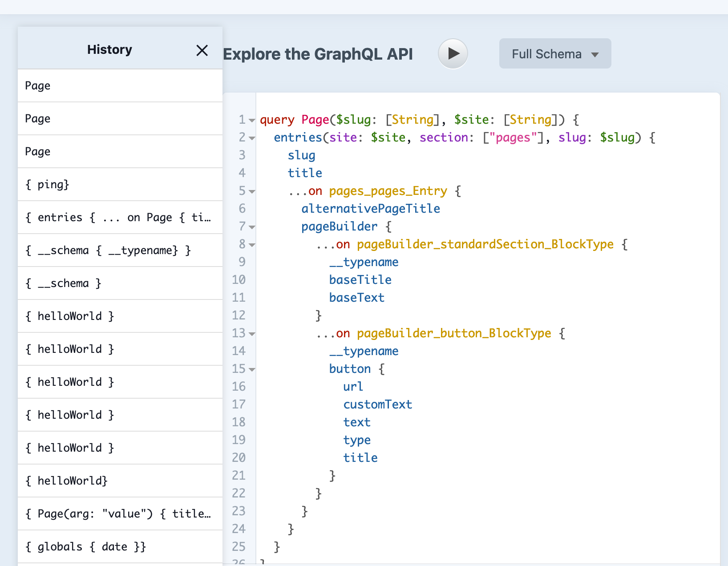Collapse standardSection_BlockType fragment at line 8
Image resolution: width=728 pixels, height=566 pixels.
pyautogui.click(x=252, y=245)
